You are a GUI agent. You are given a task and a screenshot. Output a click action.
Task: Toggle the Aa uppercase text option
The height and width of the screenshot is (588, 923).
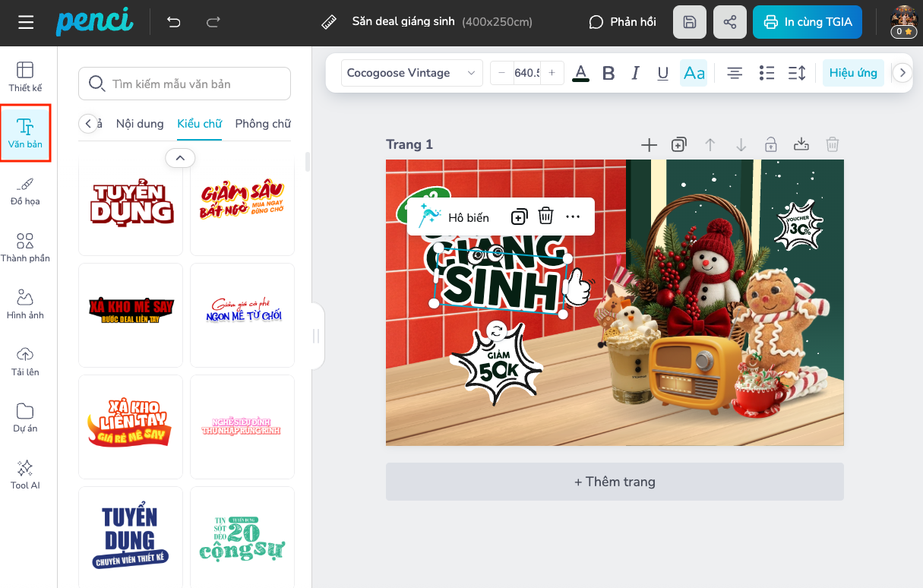pyautogui.click(x=694, y=73)
